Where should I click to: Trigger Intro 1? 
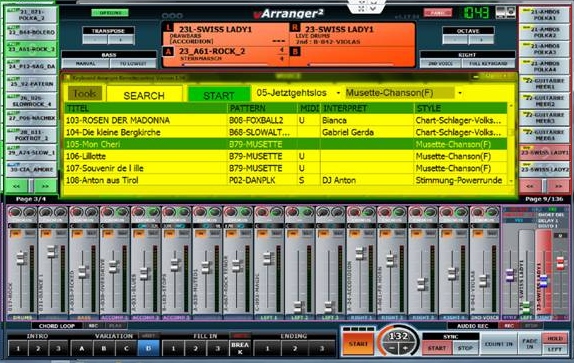click(18, 348)
